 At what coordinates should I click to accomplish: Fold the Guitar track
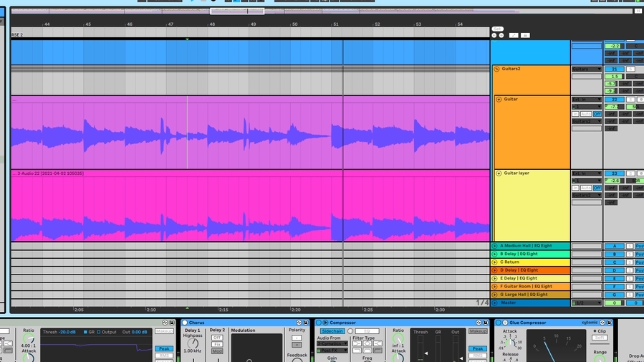coord(499,100)
